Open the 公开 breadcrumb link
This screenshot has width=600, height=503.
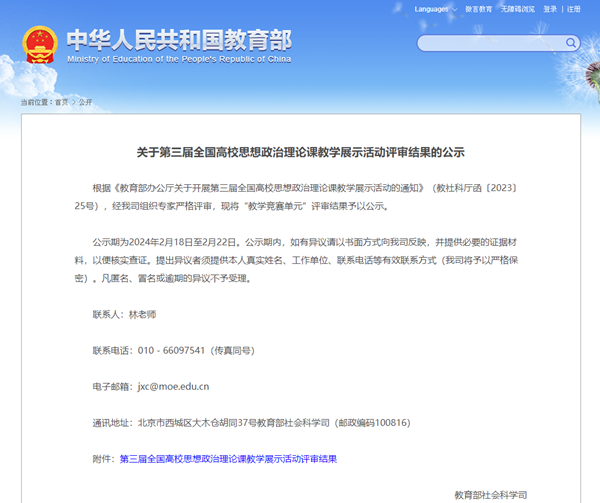pyautogui.click(x=85, y=102)
